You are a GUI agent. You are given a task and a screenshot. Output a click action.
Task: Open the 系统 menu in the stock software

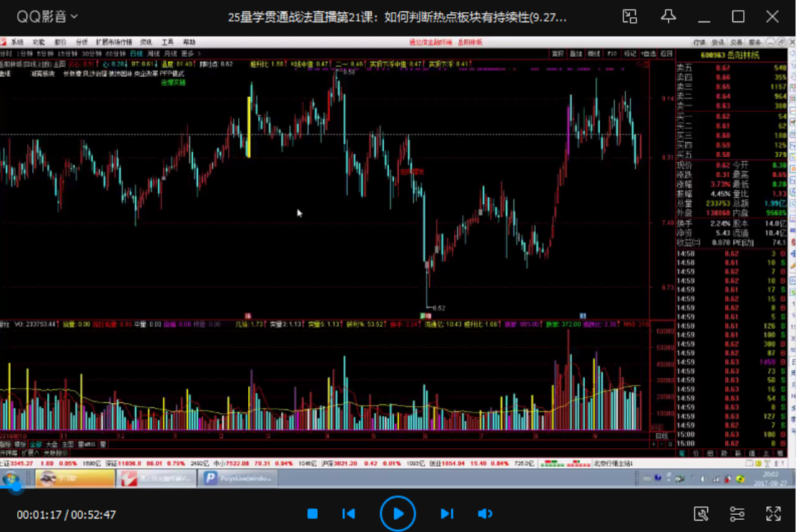pyautogui.click(x=18, y=42)
